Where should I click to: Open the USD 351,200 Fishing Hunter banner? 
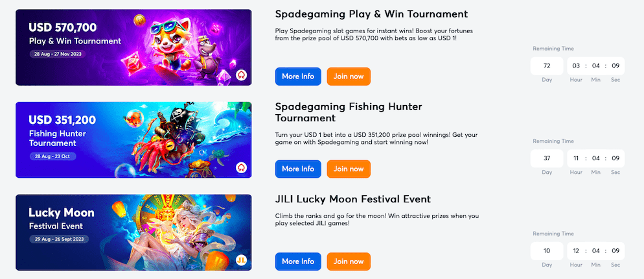(133, 140)
